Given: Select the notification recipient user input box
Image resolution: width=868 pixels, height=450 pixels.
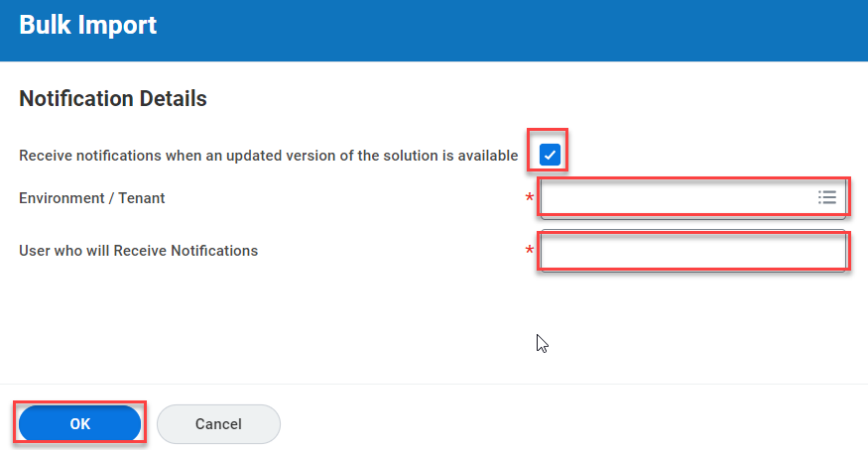Looking at the screenshot, I should (692, 251).
